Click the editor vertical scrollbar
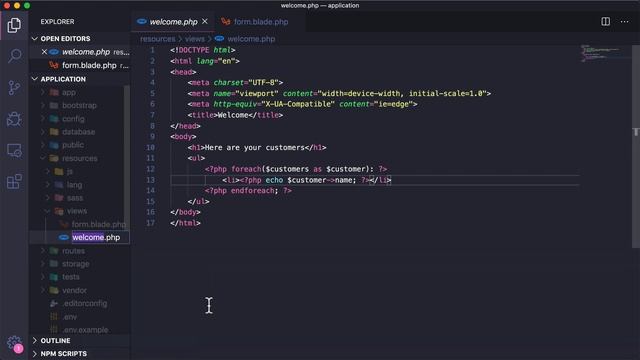Viewport: 640px width, 360px height. point(636,146)
